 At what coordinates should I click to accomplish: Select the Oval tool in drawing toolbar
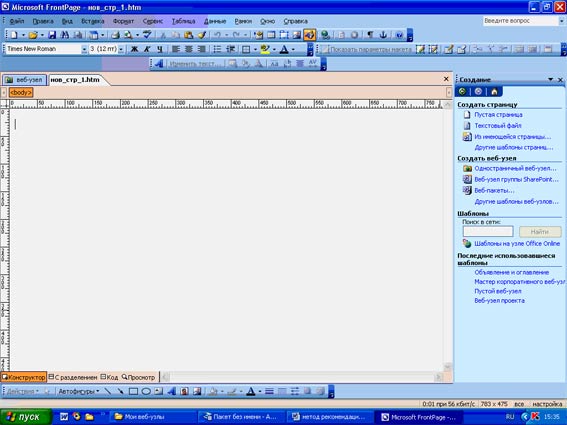click(146, 391)
